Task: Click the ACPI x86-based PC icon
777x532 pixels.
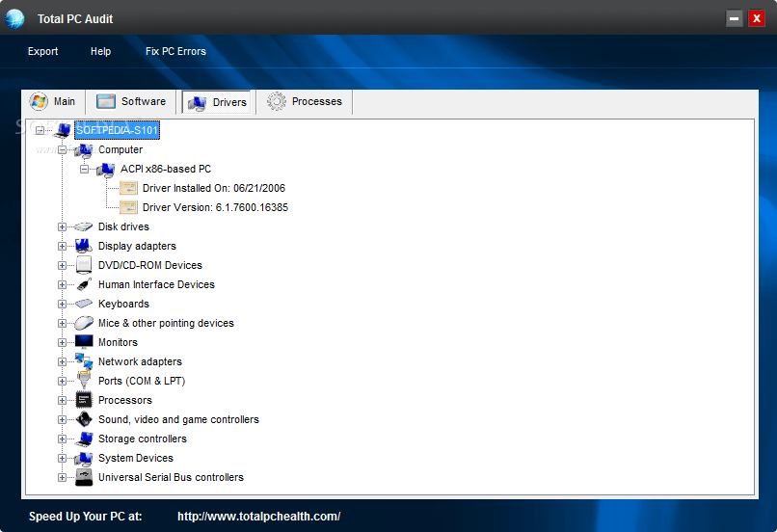Action: 105,170
